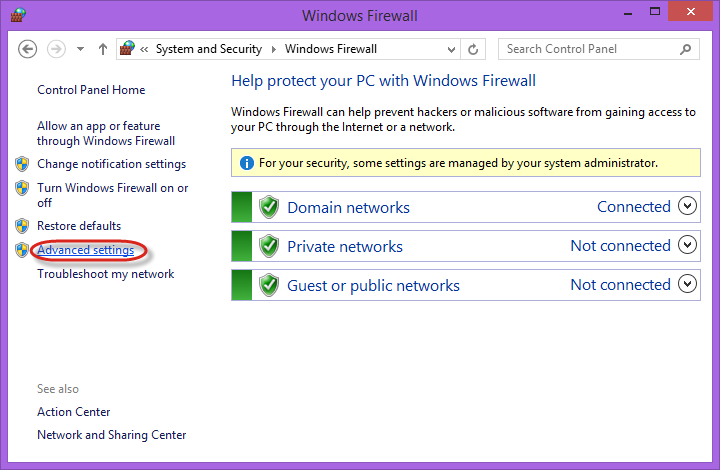Click the Windows Firewall title bar icon
Image resolution: width=720 pixels, height=470 pixels.
pos(19,16)
